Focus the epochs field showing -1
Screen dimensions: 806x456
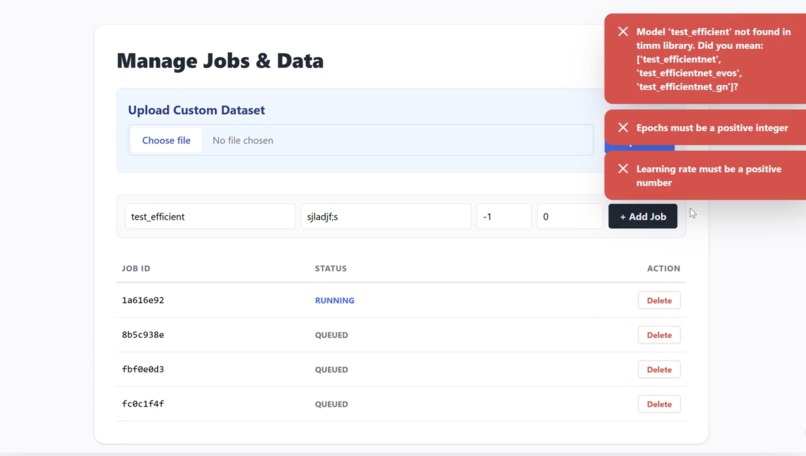[504, 216]
